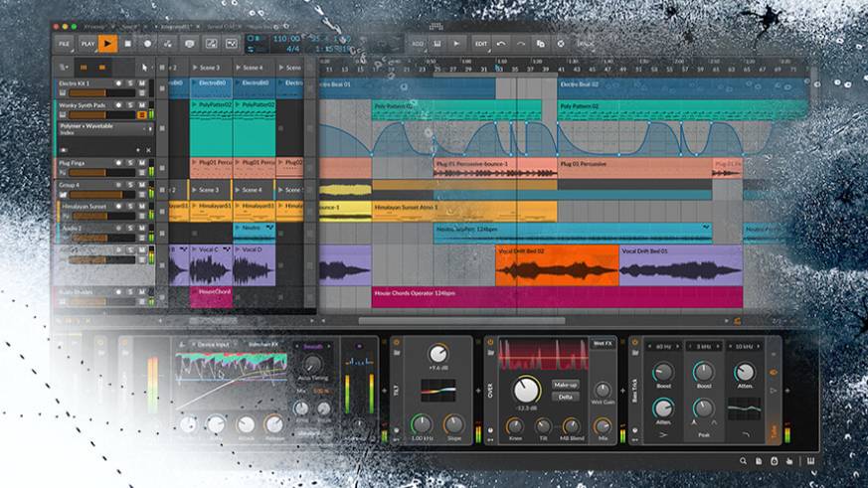Click the Plug Finga volume fader
This screenshot has height=488, width=868.
101,173
